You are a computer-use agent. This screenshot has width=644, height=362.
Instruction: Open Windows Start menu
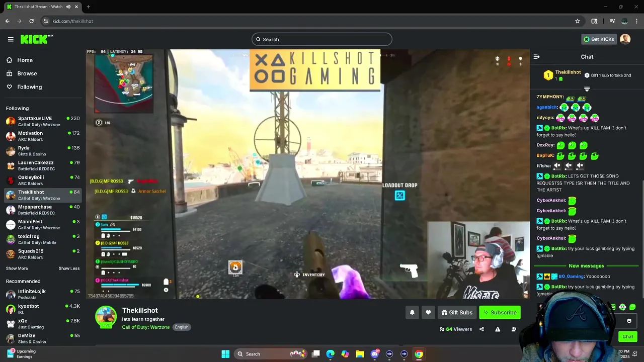pyautogui.click(x=225, y=354)
